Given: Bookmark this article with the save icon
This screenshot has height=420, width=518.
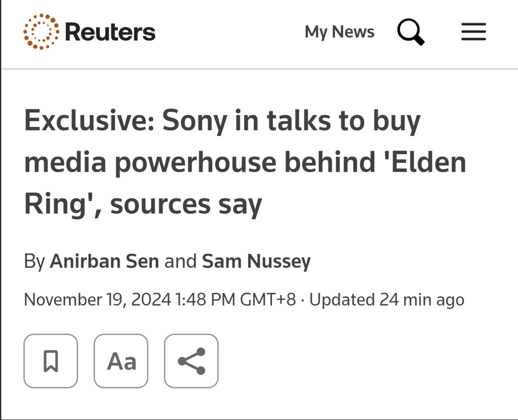Looking at the screenshot, I should tap(51, 361).
